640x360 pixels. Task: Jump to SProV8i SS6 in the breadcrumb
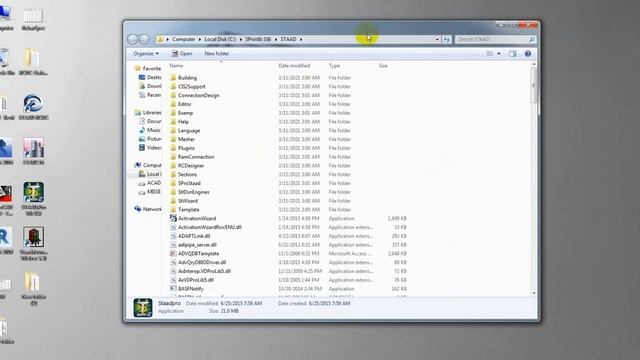click(258, 39)
